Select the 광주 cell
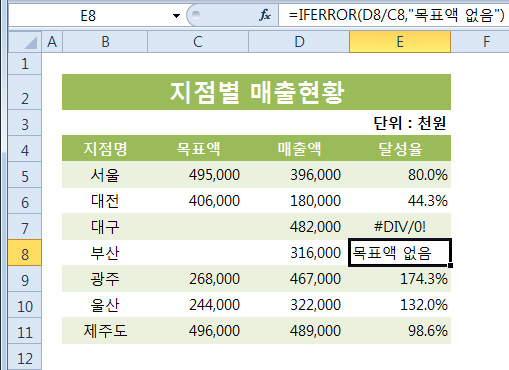509x370 pixels. 105,279
